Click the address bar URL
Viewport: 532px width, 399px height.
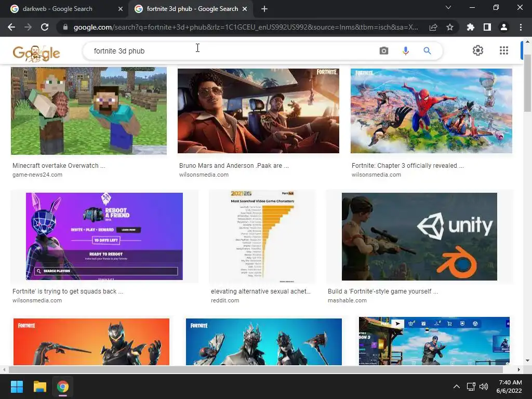click(246, 27)
